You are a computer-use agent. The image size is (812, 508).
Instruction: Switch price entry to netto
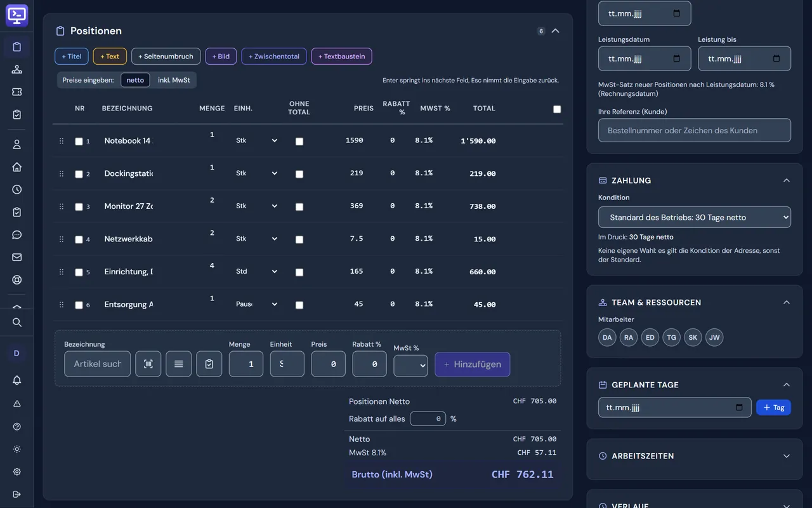pyautogui.click(x=135, y=80)
